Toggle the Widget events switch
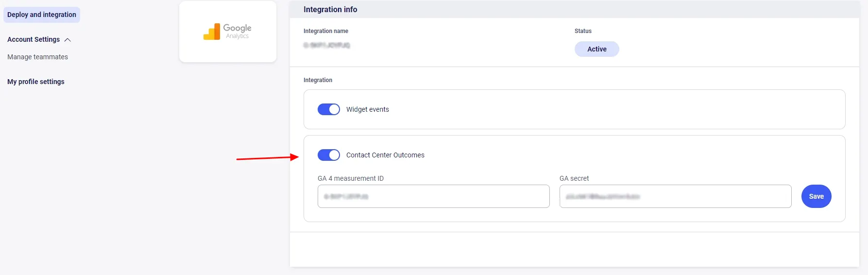The width and height of the screenshot is (868, 275). pyautogui.click(x=328, y=109)
